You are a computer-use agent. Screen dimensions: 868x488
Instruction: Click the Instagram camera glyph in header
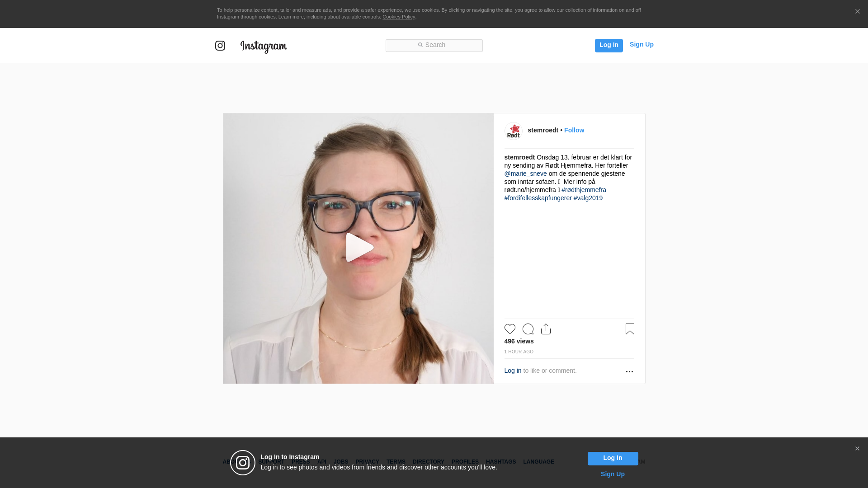point(220,46)
